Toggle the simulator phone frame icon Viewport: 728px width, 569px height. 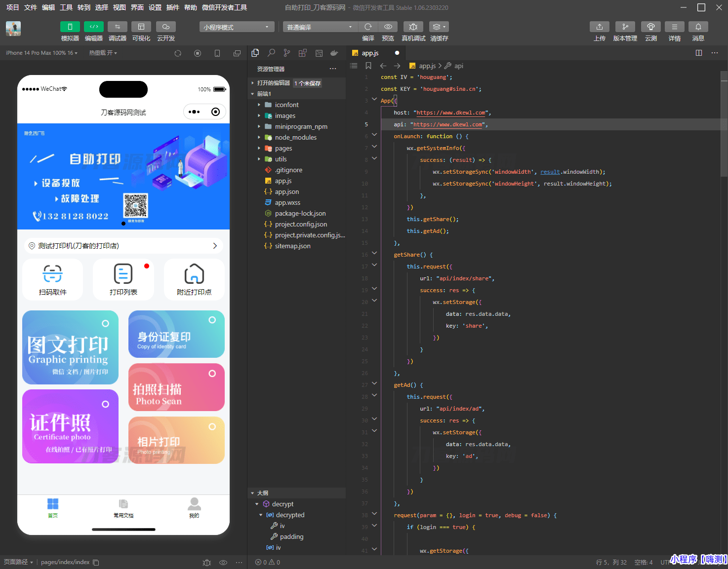[217, 53]
